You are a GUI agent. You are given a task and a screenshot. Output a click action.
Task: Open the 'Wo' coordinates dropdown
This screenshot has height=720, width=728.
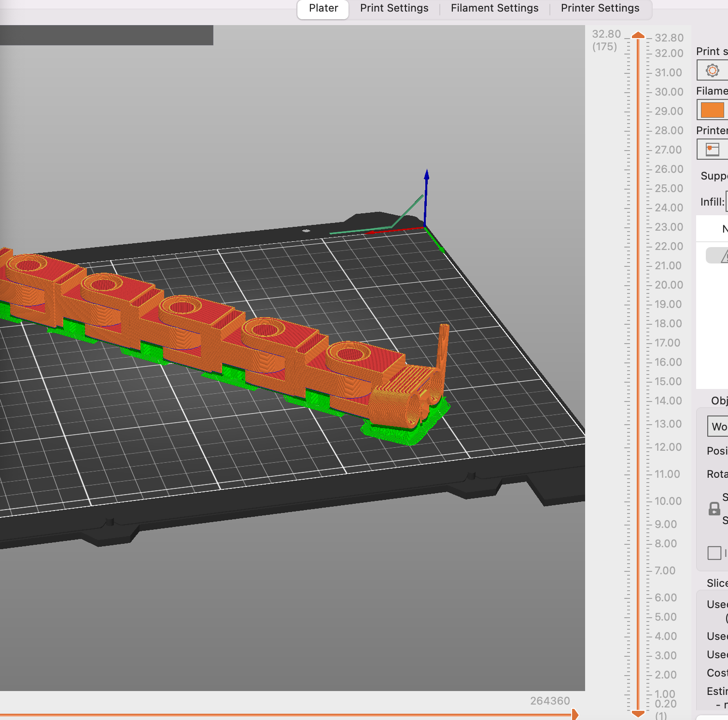pyautogui.click(x=718, y=427)
